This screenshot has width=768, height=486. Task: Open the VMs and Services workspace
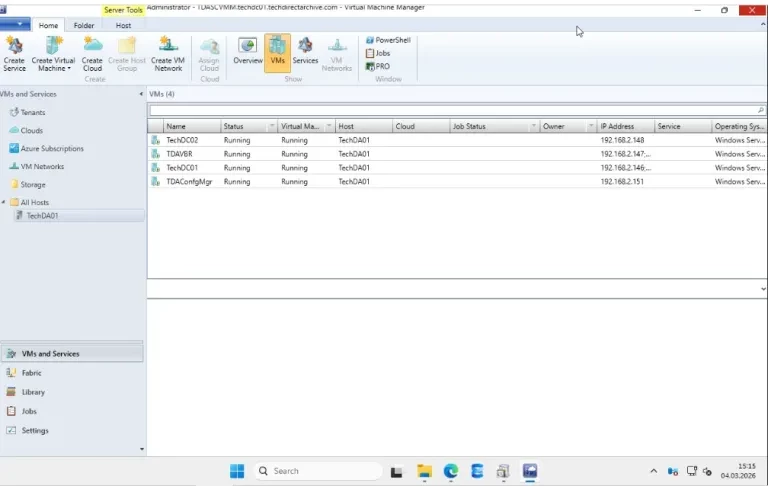[x=72, y=353]
